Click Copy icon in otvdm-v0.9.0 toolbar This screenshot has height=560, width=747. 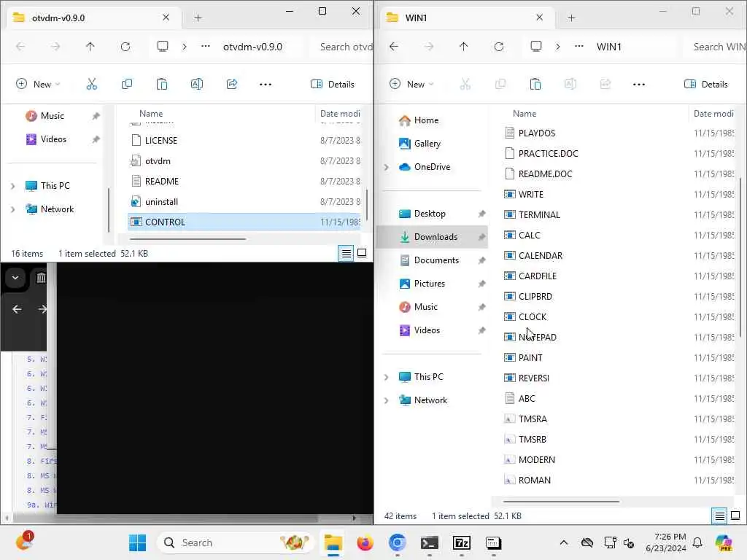pyautogui.click(x=127, y=85)
